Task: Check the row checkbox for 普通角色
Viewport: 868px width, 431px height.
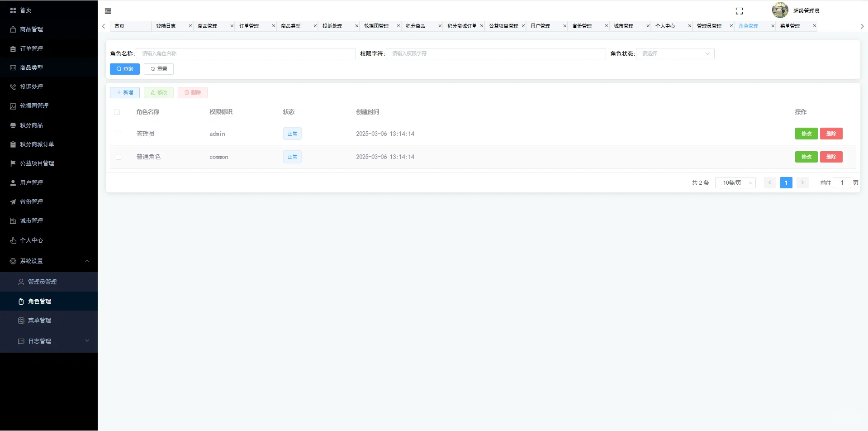Action: click(119, 157)
